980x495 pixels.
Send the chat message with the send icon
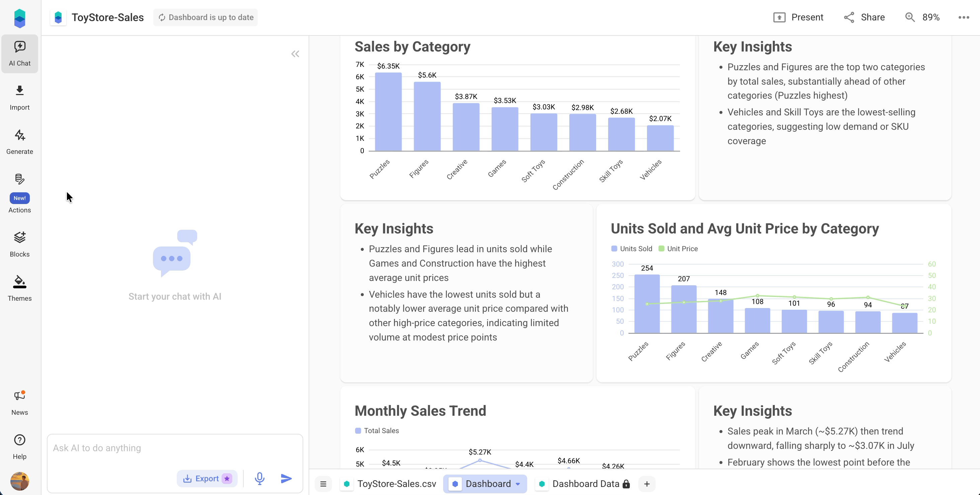click(286, 478)
